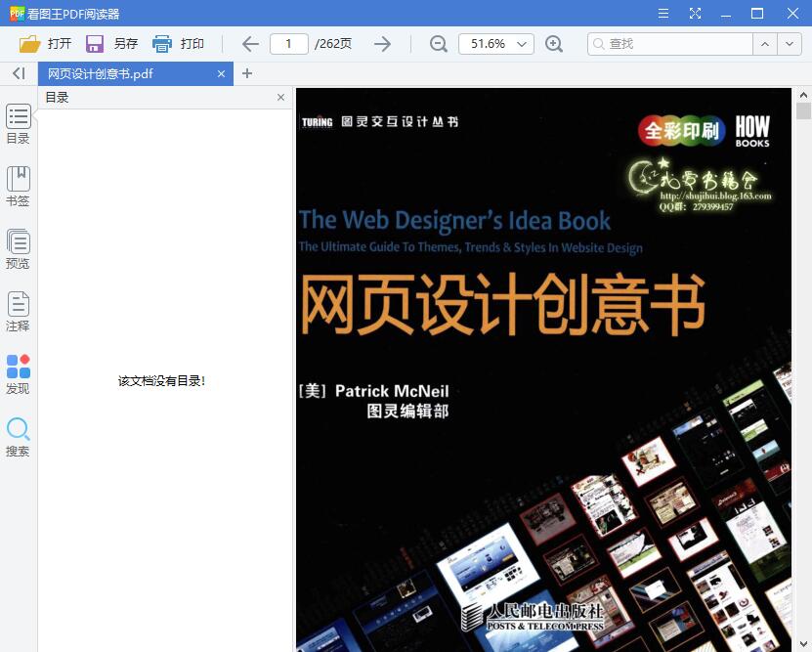Click the 查找 search field
The image size is (812, 652).
coord(669,44)
